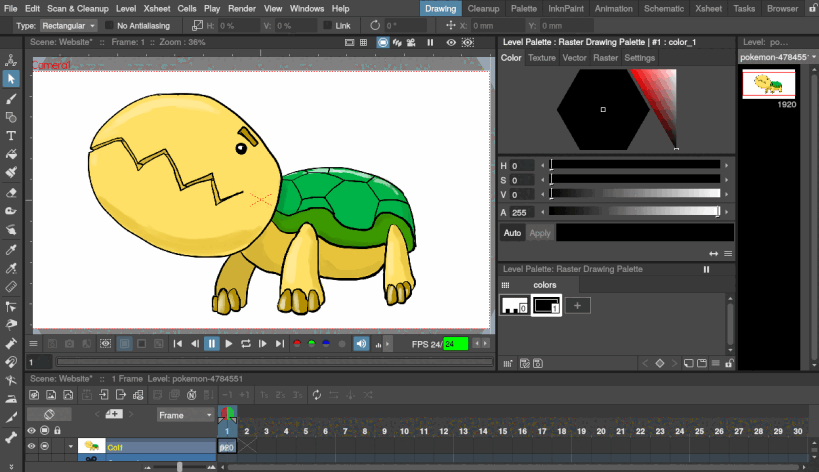Click the add new style plus button

point(577,305)
